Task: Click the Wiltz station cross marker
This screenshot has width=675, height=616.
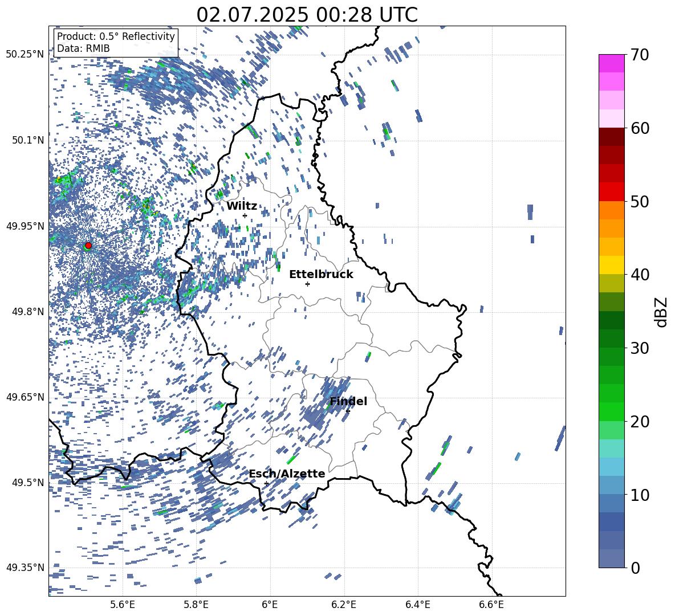Action: coord(245,215)
